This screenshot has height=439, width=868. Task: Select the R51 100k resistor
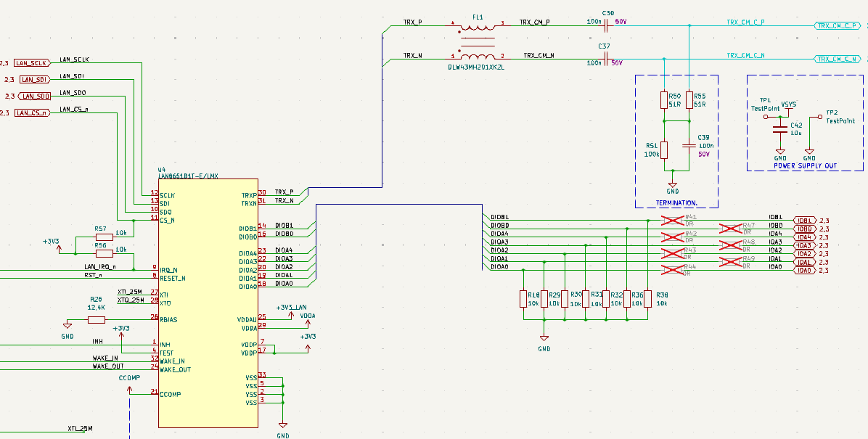coord(663,149)
